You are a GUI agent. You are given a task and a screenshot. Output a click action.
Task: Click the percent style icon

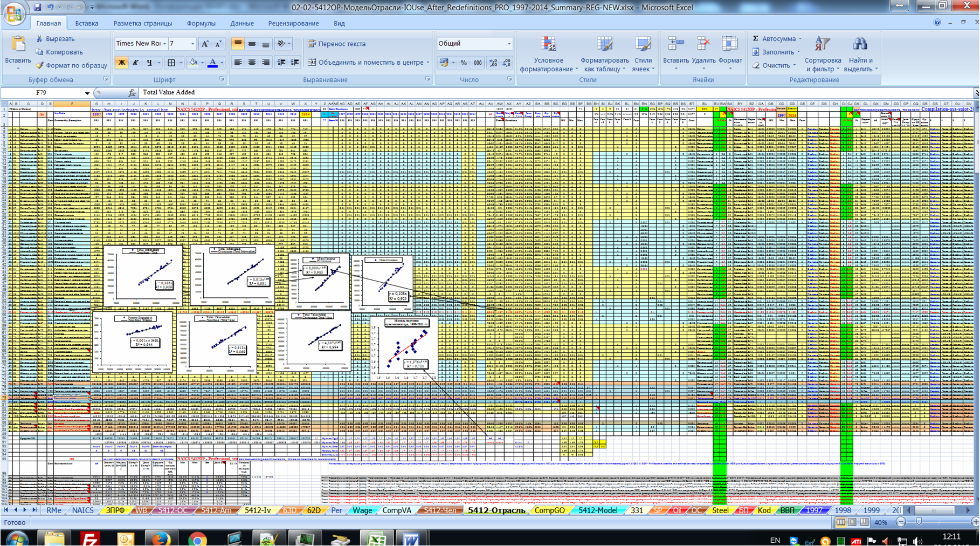coord(464,63)
